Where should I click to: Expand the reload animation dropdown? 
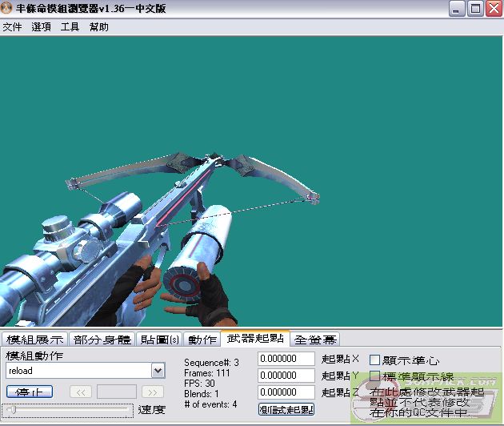click(158, 371)
